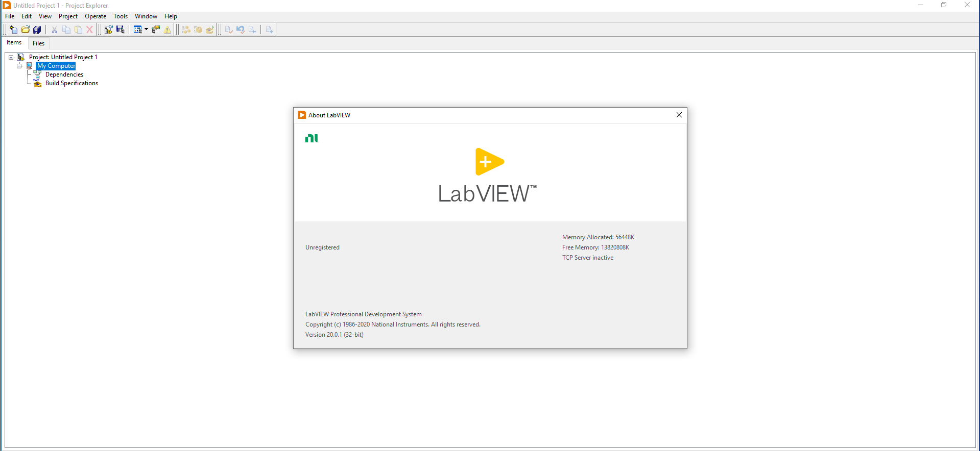
Task: Click the Filter Project View icon
Action: click(137, 30)
